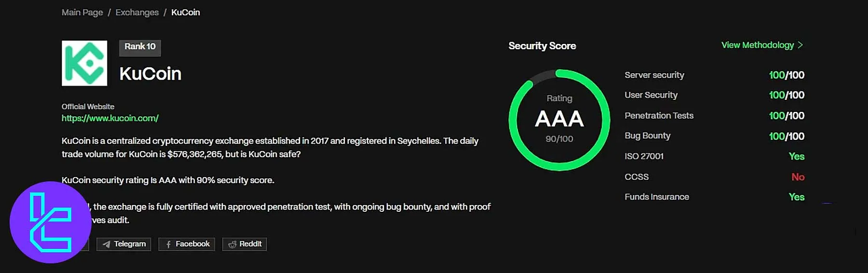Click the purple TC watermark logo

pyautogui.click(x=50, y=222)
